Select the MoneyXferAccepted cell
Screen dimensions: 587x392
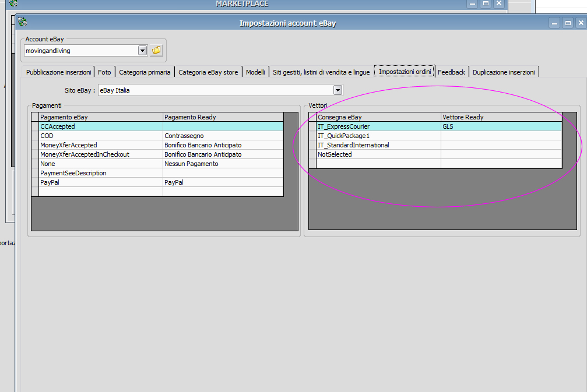pos(101,145)
